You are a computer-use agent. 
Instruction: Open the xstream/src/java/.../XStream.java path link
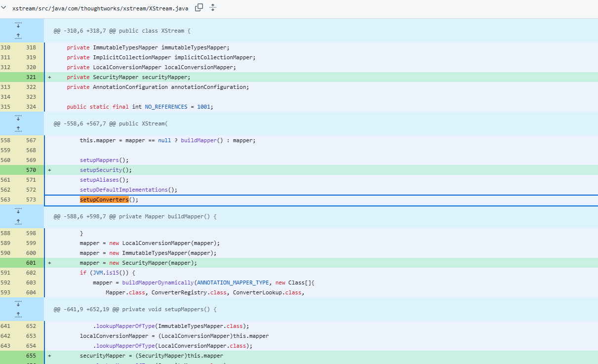click(100, 8)
